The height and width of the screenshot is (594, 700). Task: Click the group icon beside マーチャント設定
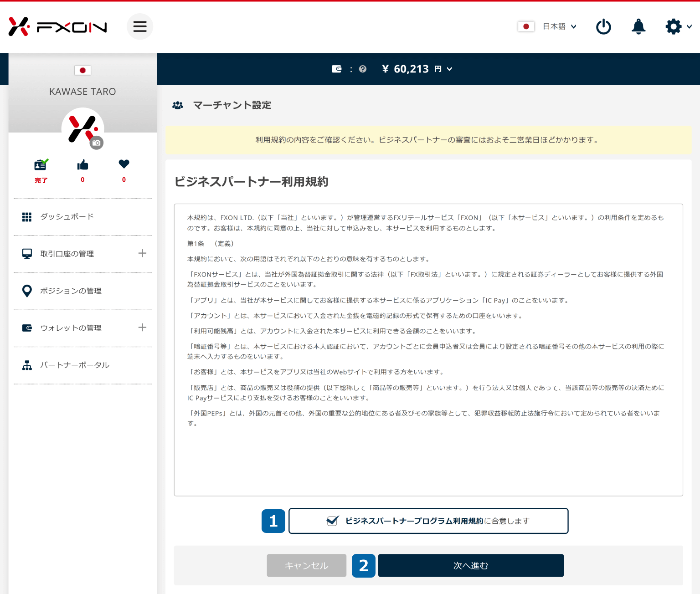[x=178, y=105]
